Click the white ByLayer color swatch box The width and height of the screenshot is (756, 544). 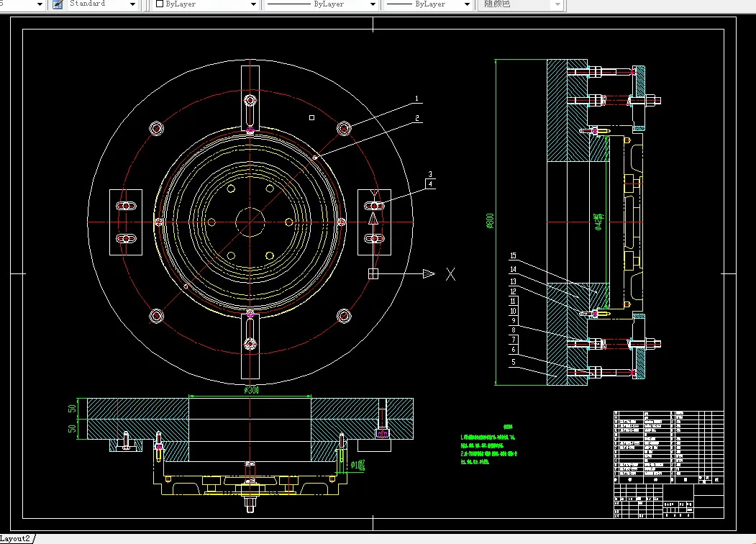point(160,4)
